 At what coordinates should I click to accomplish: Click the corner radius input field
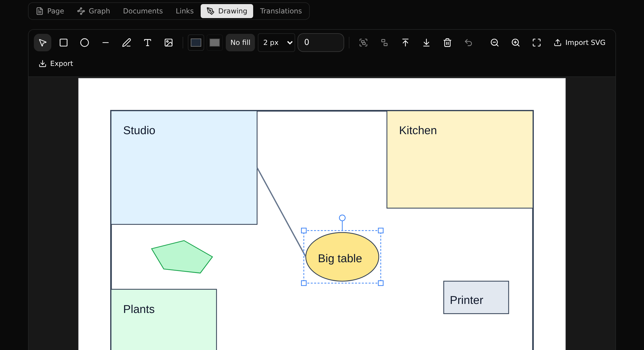321,43
